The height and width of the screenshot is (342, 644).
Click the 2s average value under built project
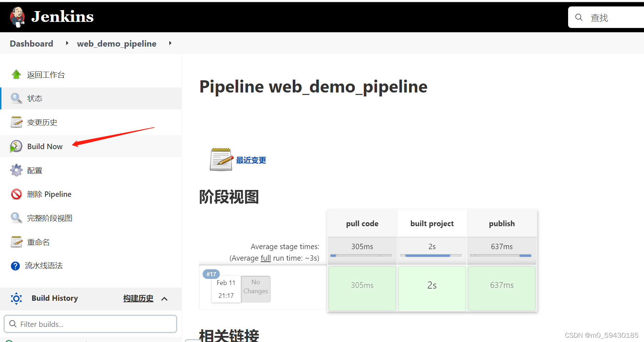tap(432, 247)
